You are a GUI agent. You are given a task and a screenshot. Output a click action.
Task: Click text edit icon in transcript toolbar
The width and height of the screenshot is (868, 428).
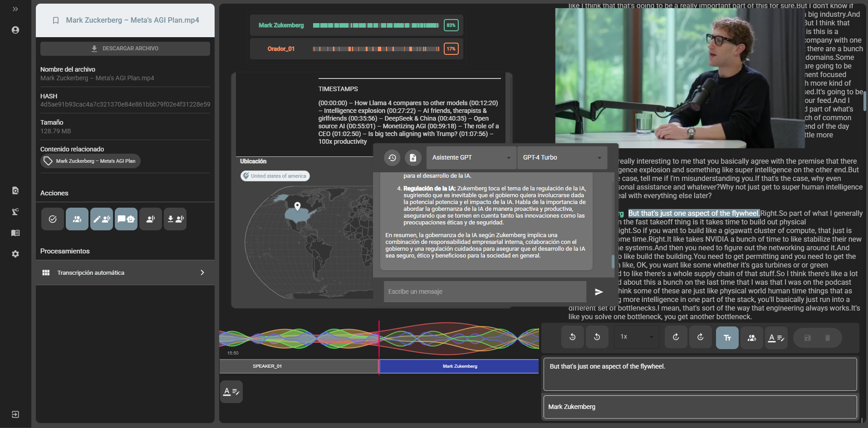[x=776, y=338]
